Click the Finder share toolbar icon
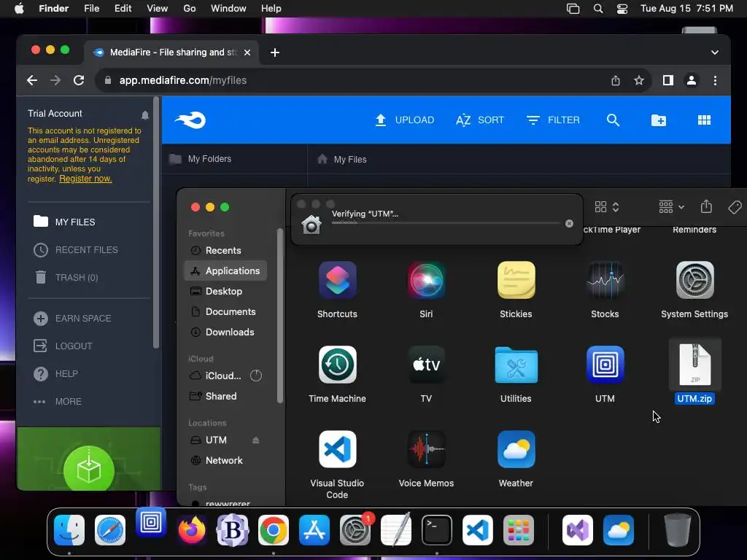 [706, 206]
